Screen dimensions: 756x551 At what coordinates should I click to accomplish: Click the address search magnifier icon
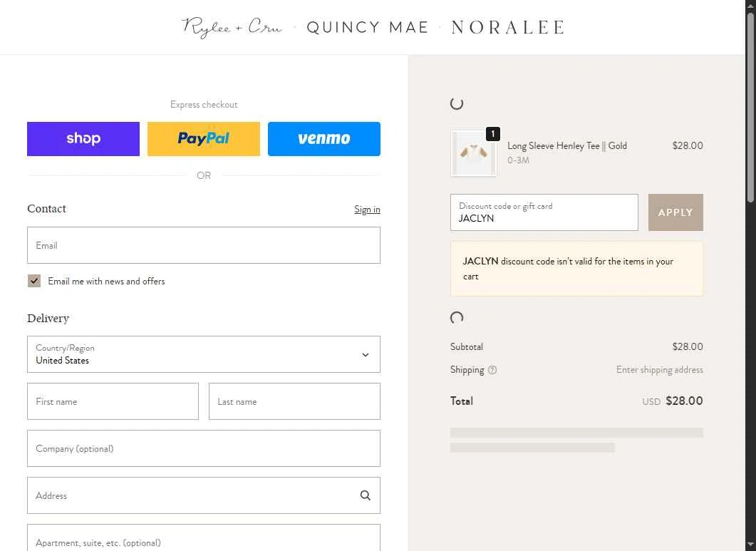pos(366,495)
